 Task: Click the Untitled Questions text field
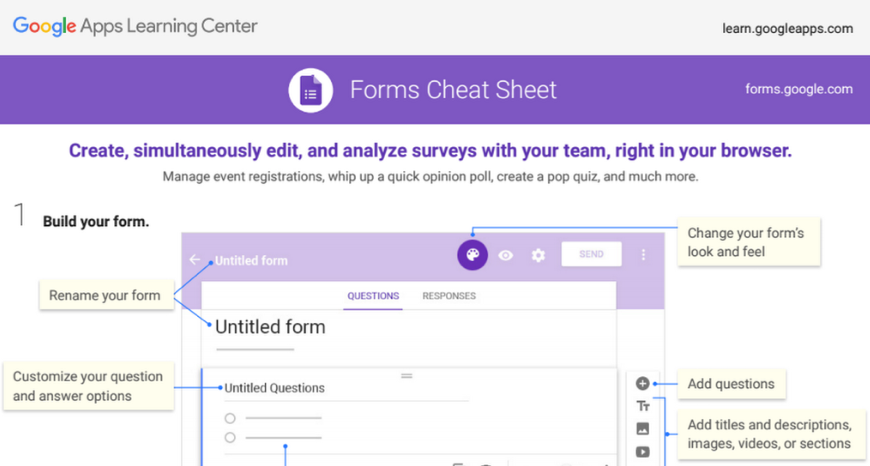tap(275, 388)
